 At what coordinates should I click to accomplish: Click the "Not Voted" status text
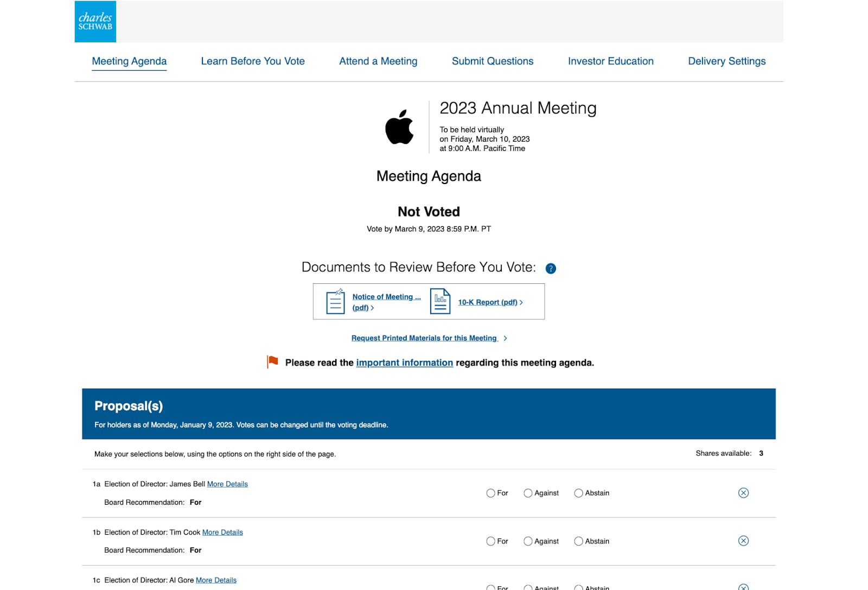[x=429, y=212]
